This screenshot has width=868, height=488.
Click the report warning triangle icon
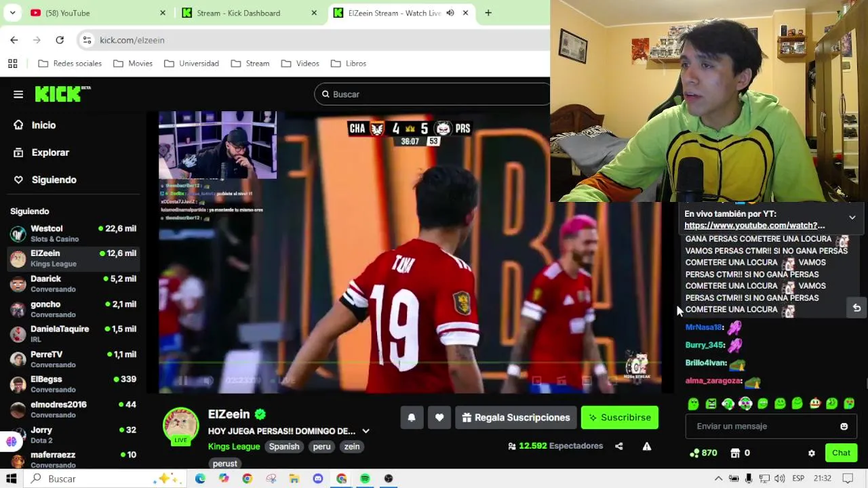pos(647,446)
